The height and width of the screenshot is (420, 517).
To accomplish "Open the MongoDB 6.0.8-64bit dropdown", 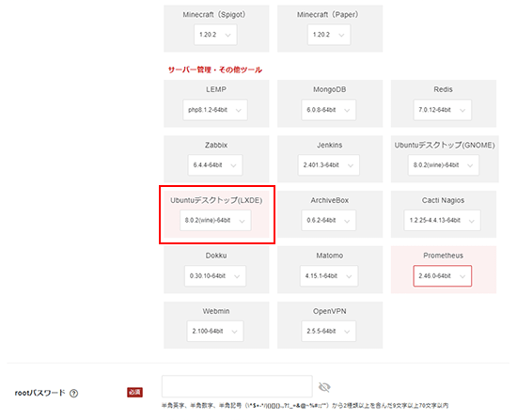I will click(x=329, y=110).
